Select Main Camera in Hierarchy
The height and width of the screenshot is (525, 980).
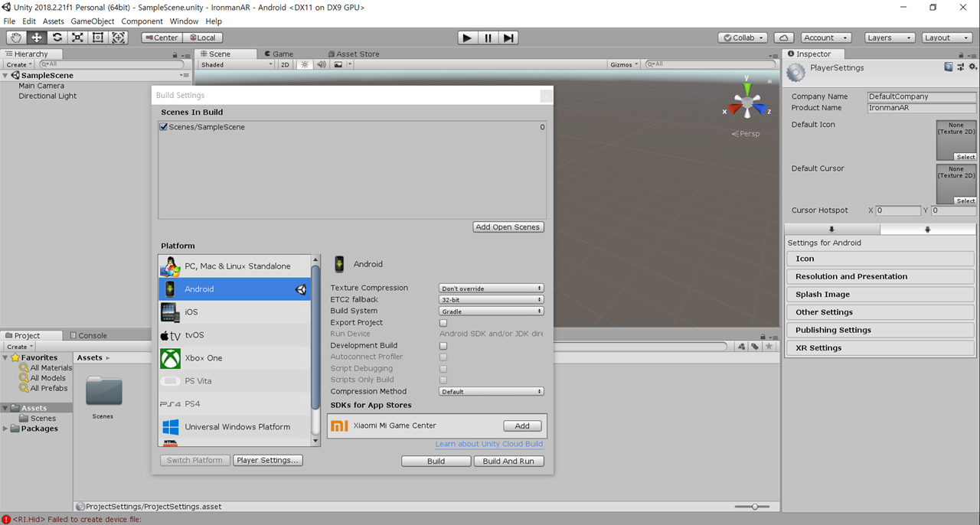[x=41, y=86]
